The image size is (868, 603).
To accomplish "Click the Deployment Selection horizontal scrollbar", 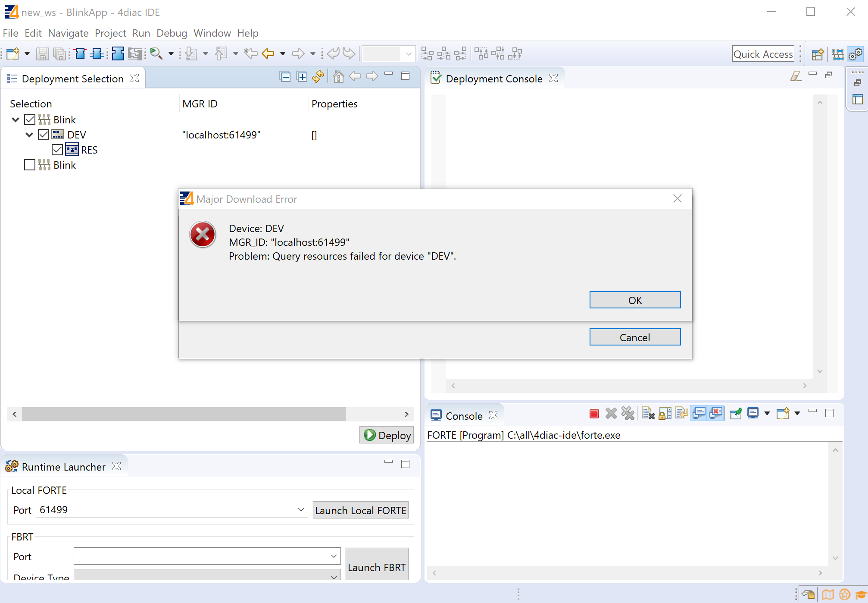I will tap(184, 414).
